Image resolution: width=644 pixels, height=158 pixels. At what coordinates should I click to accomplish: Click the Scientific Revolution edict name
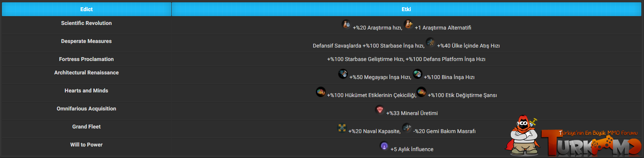pyautogui.click(x=86, y=23)
